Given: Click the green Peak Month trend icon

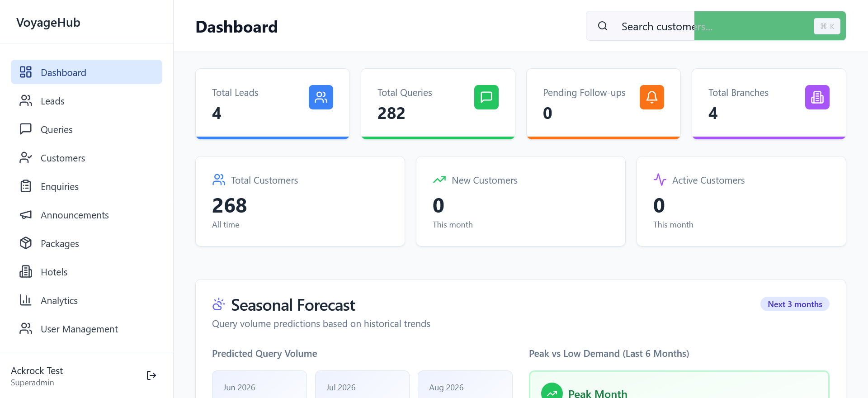Looking at the screenshot, I should tap(552, 392).
